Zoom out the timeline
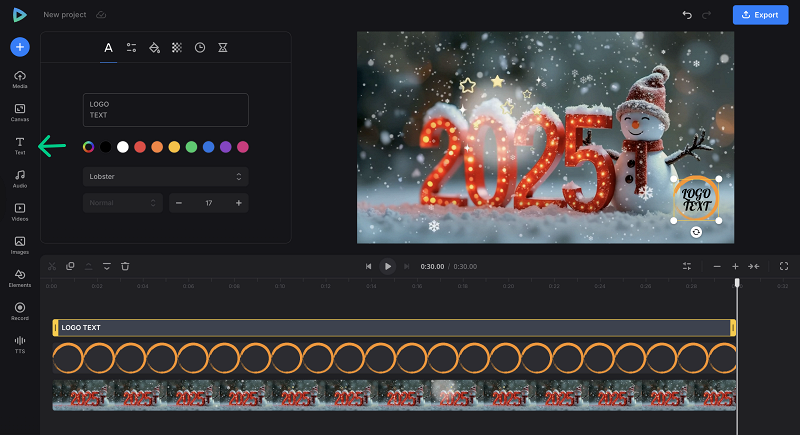This screenshot has height=435, width=800. pos(717,266)
